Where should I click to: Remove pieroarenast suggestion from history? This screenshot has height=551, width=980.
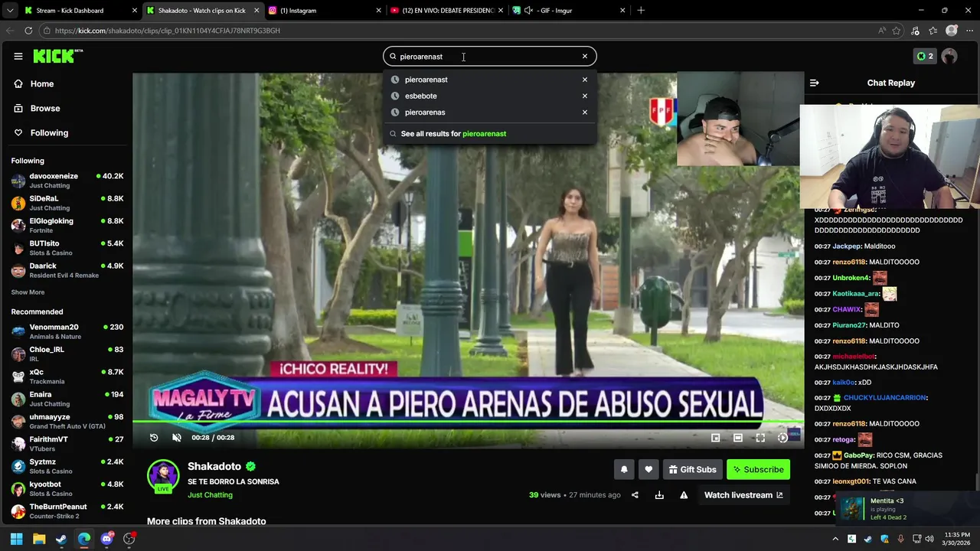tap(584, 80)
